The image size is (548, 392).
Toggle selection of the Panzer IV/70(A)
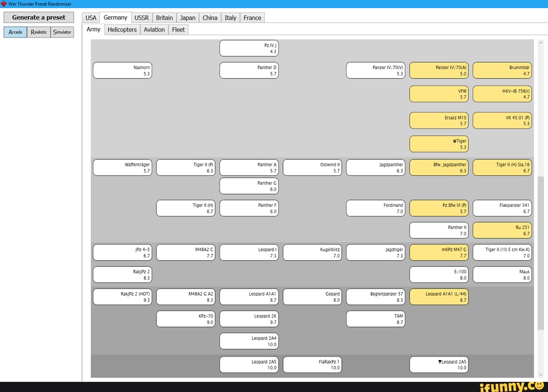coord(439,70)
